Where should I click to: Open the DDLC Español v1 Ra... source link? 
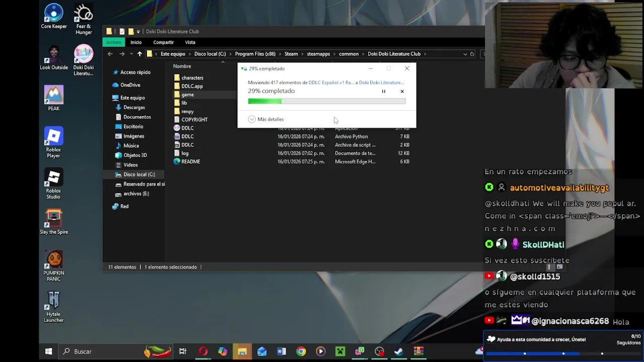pyautogui.click(x=331, y=82)
